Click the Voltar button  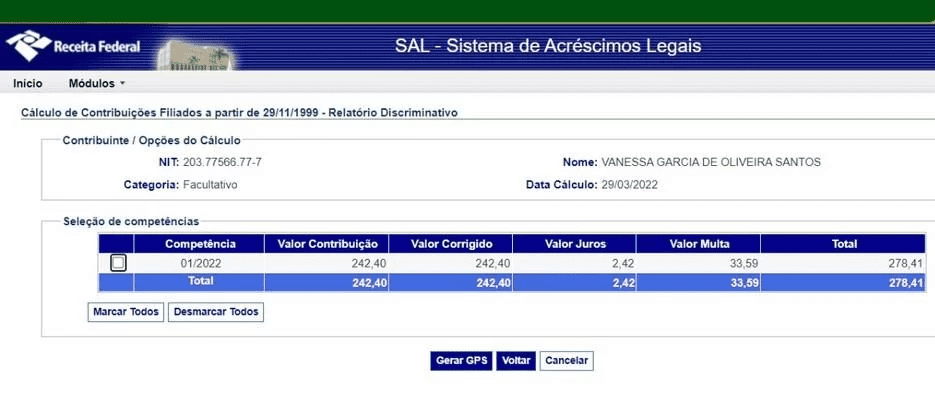point(516,360)
